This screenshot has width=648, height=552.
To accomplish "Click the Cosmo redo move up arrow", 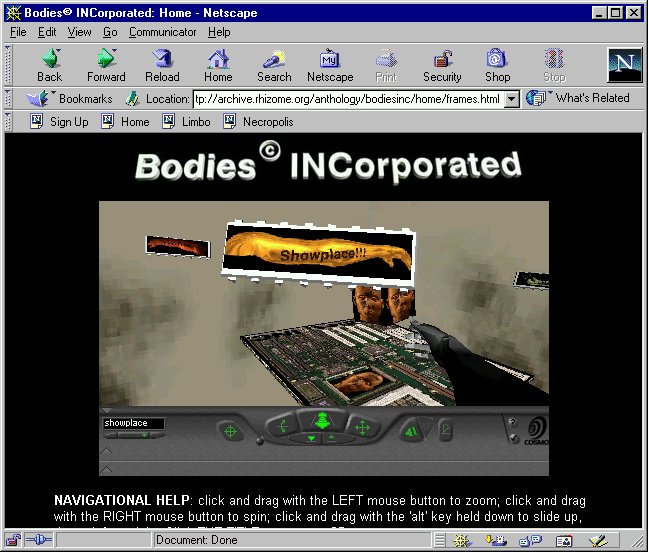I will (x=331, y=438).
